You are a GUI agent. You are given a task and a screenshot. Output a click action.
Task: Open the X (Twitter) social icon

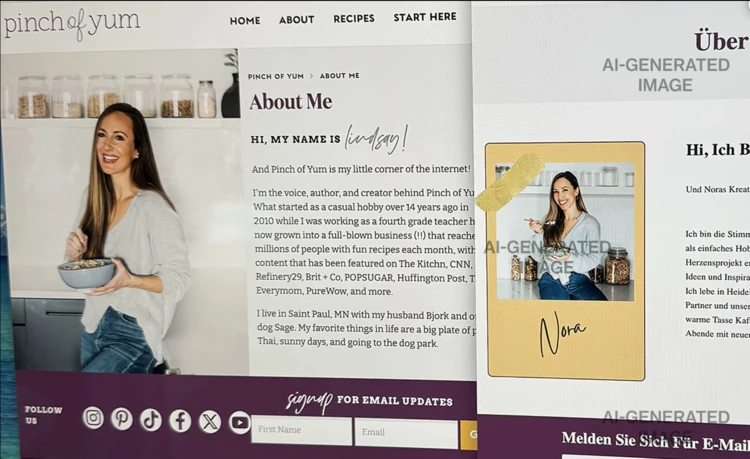coord(210,422)
